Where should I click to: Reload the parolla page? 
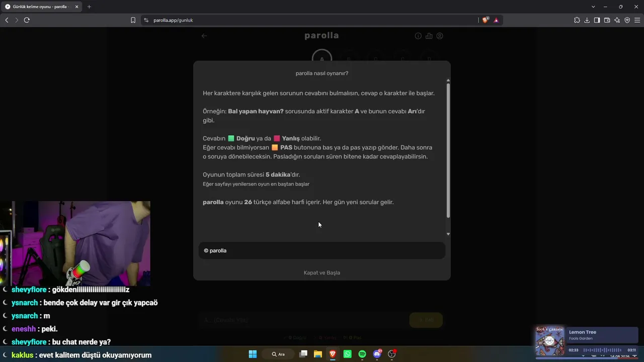pyautogui.click(x=27, y=20)
